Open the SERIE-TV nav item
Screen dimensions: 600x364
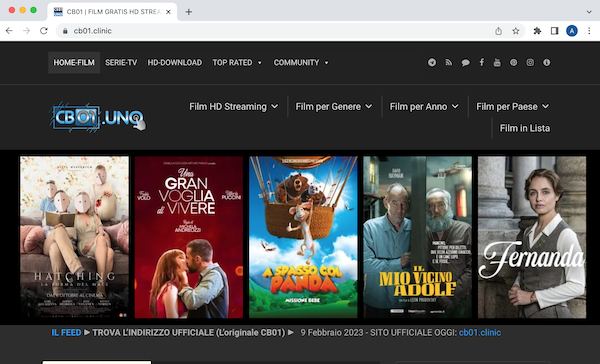[121, 63]
